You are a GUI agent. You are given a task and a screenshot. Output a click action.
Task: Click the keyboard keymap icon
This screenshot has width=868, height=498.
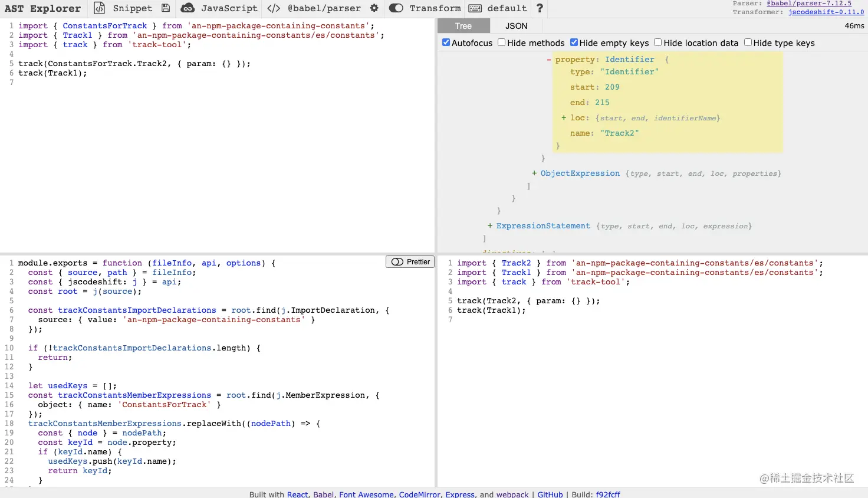click(475, 8)
